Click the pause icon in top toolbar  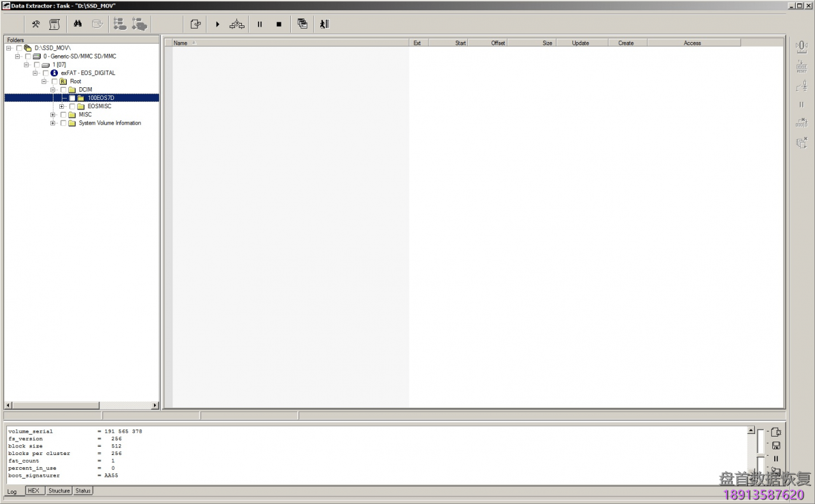point(260,24)
